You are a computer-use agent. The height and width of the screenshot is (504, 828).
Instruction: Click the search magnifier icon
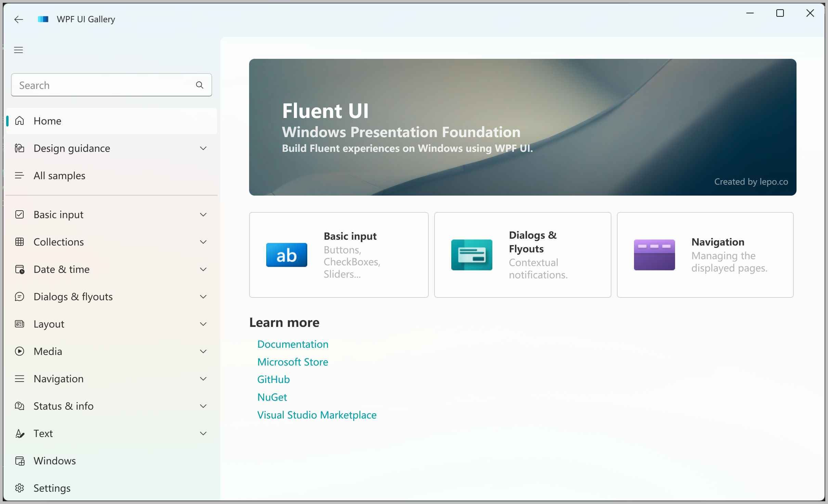[x=200, y=85]
